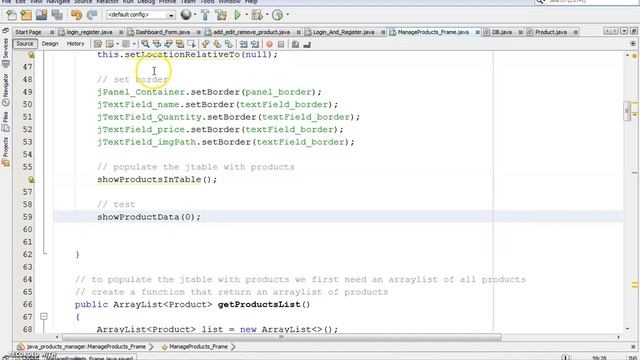Click the globe browser icon
640x360 pixels.
click(x=186, y=15)
